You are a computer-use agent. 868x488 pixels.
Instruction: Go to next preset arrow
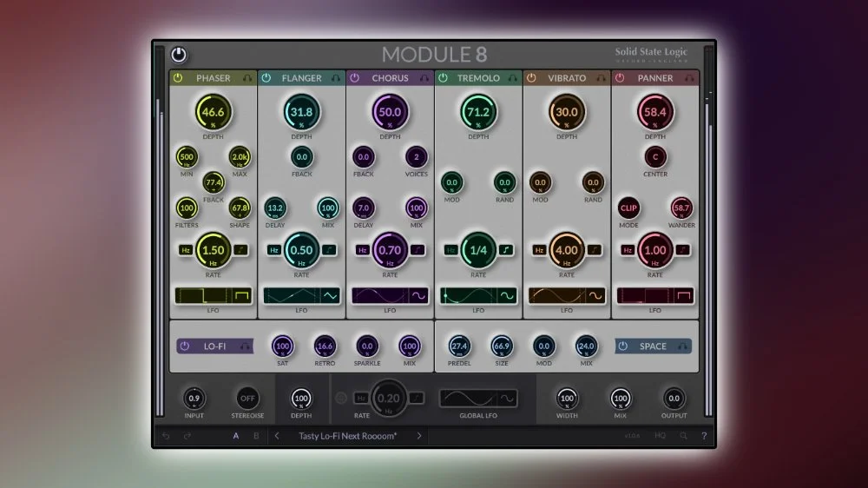419,436
